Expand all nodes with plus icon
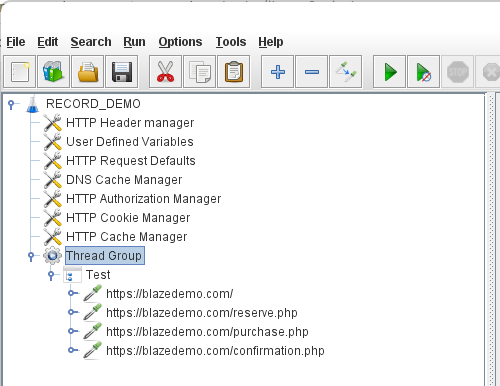This screenshot has height=386, width=500. 277,72
